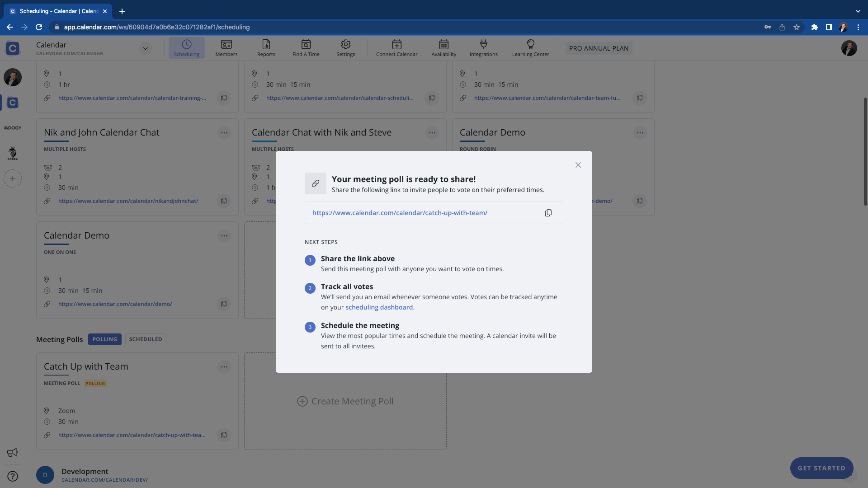Image resolution: width=868 pixels, height=488 pixels.
Task: Select the Cobra workspace in sidebar
Action: [x=13, y=153]
